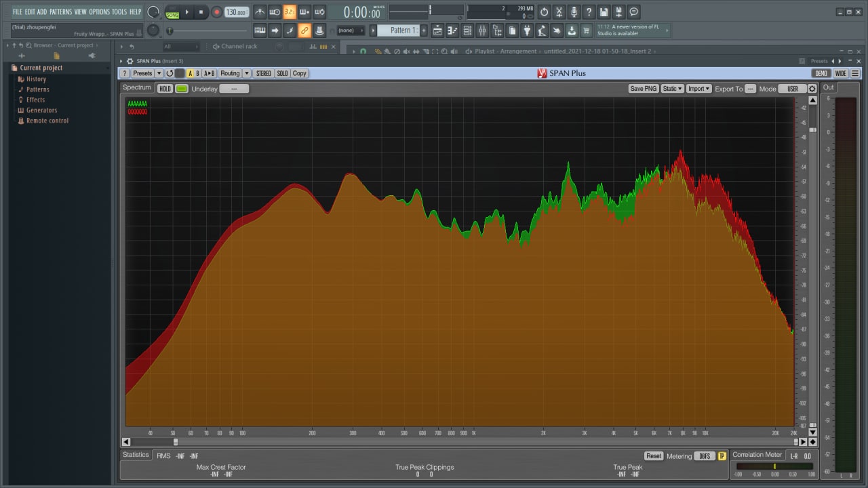Click the metronome icon in top toolbar
Viewport: 868px width, 488px height.
260,12
